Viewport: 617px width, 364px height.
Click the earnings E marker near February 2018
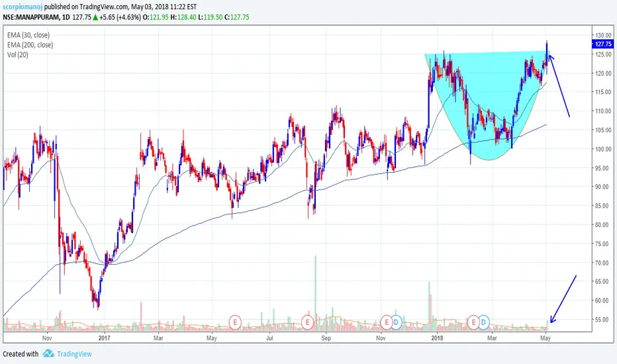tap(473, 322)
